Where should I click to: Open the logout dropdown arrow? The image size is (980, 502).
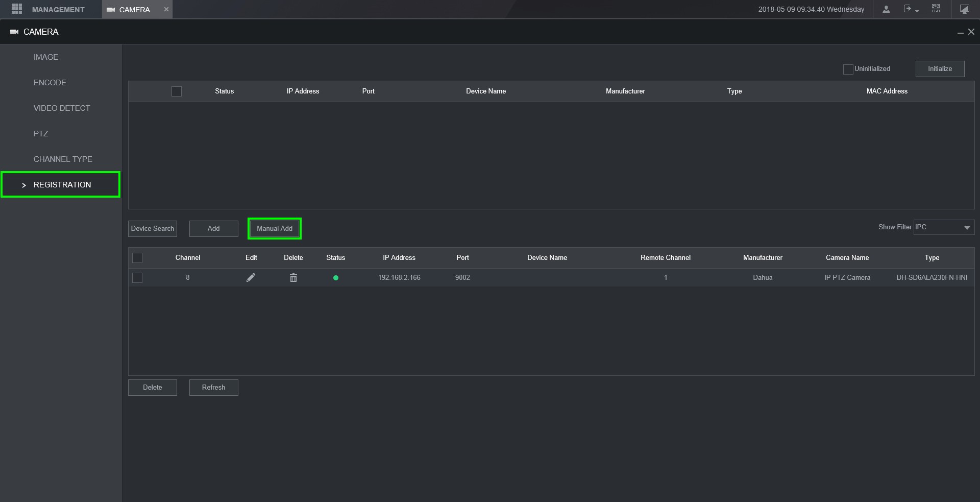pos(917,11)
